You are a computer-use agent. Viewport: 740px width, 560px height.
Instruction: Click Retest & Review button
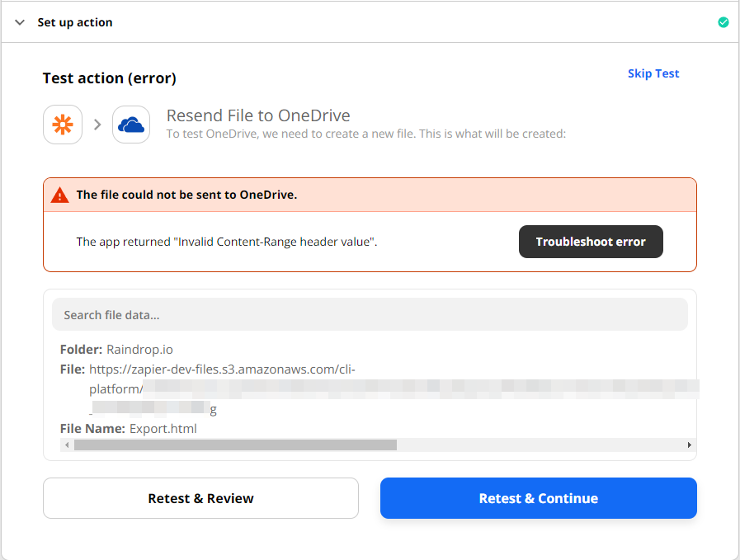200,498
